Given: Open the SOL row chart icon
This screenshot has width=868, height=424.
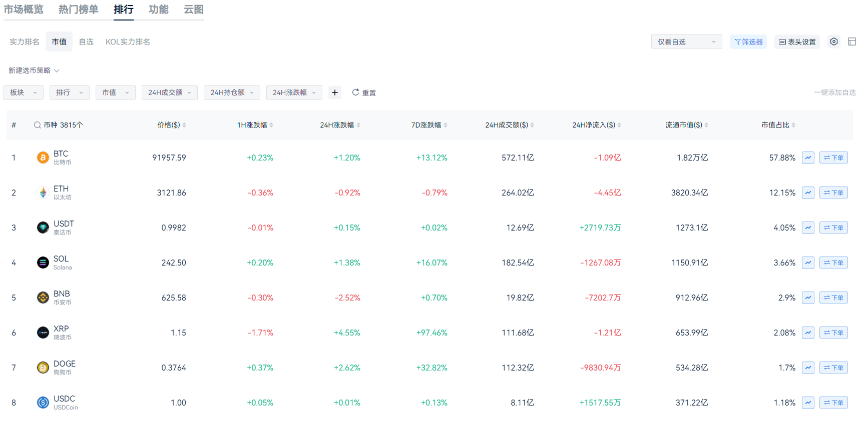Looking at the screenshot, I should click(808, 262).
